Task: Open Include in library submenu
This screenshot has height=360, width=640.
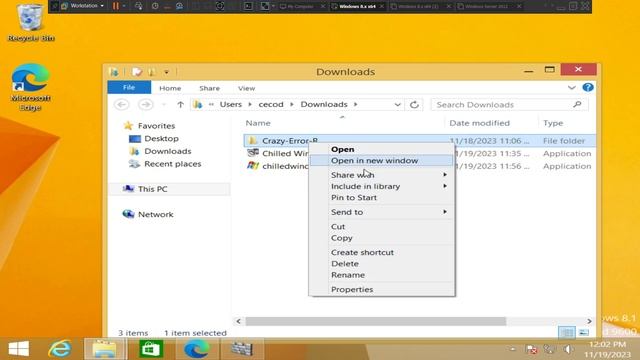Action: point(382,186)
